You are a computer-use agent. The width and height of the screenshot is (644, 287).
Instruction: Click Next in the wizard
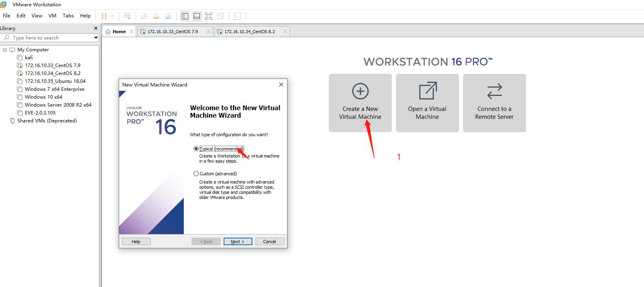click(x=238, y=242)
